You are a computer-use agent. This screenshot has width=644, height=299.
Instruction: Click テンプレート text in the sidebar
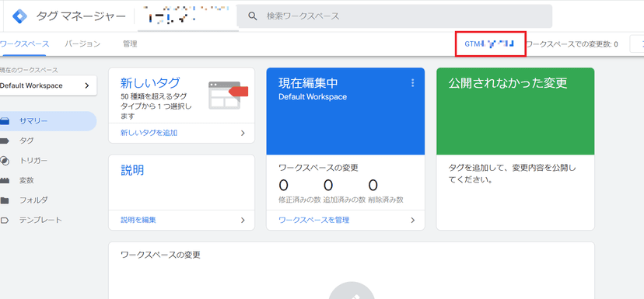40,220
